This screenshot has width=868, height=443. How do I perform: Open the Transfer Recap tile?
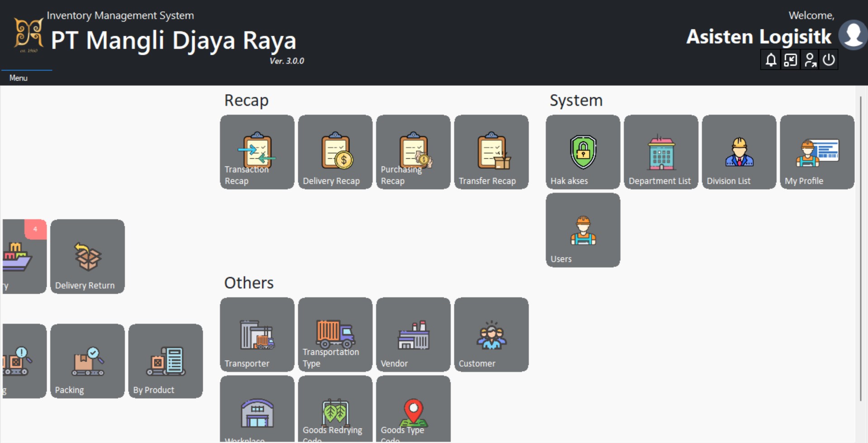coord(491,152)
